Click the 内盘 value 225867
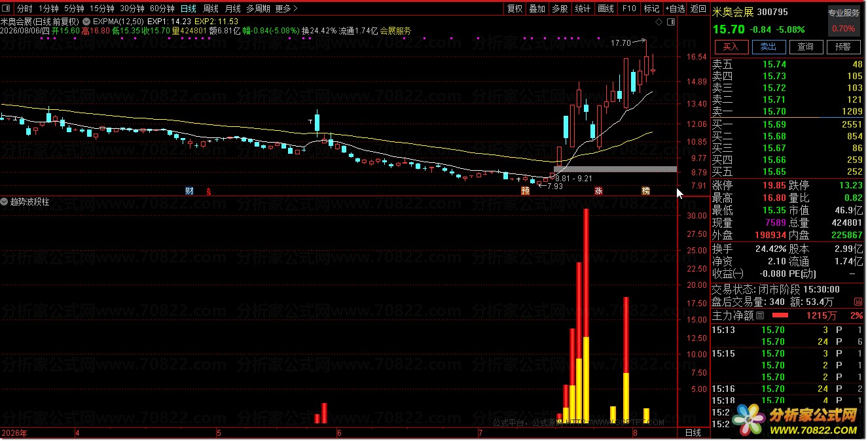This screenshot has width=868, height=441. [846, 234]
